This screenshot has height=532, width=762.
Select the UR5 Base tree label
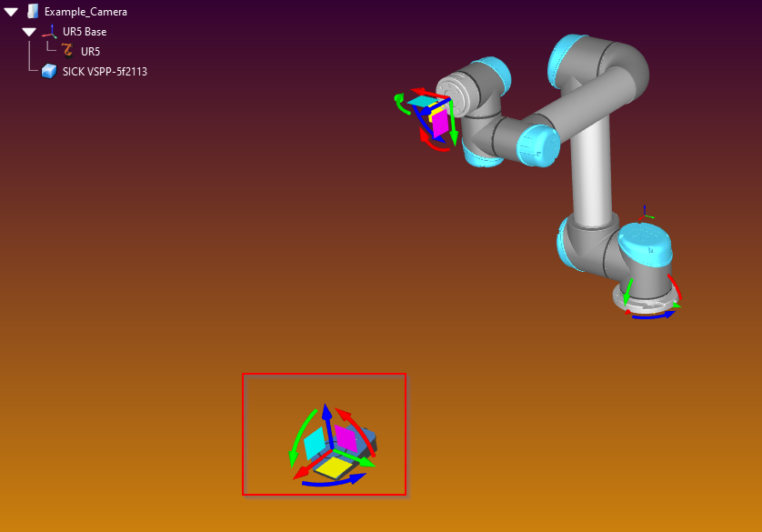(85, 32)
